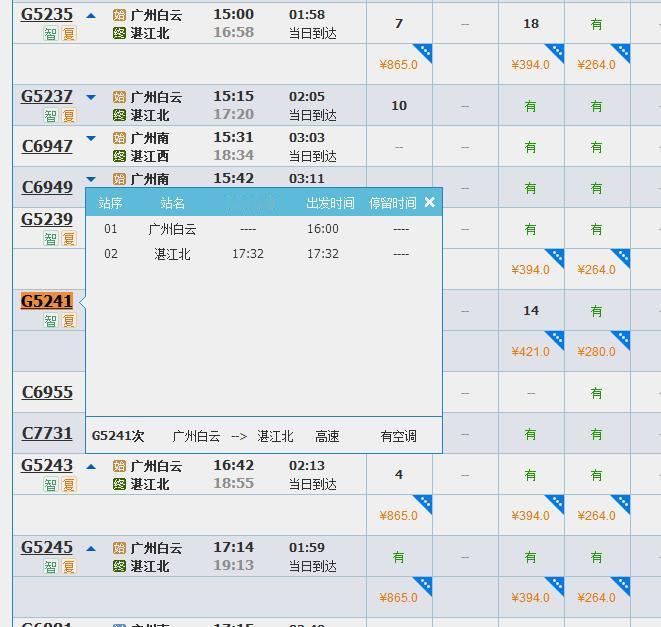Viewport: 661px width, 627px height.
Task: Click the 始 origin icon for G5243
Action: pos(119,466)
